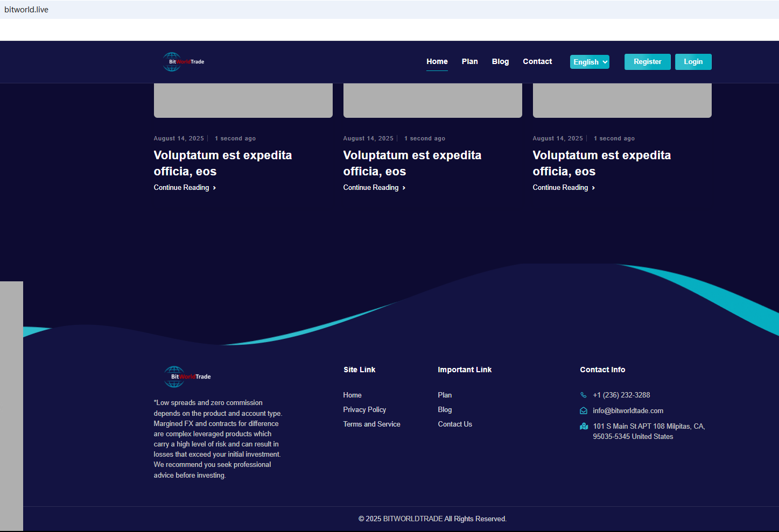Image resolution: width=779 pixels, height=532 pixels.
Task: Continue Reading the middle blog post
Action: tap(371, 188)
